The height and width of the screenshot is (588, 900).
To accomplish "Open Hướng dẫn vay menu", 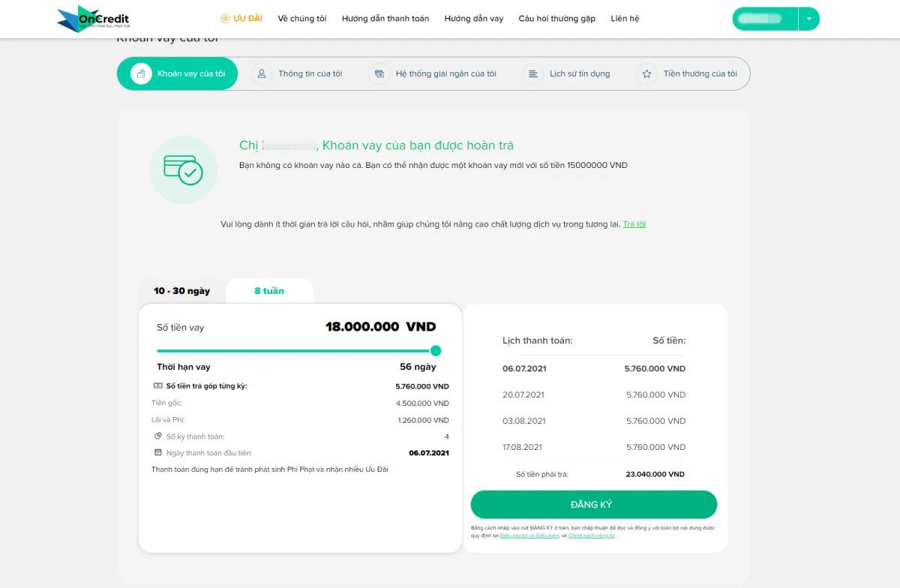I will coord(474,19).
